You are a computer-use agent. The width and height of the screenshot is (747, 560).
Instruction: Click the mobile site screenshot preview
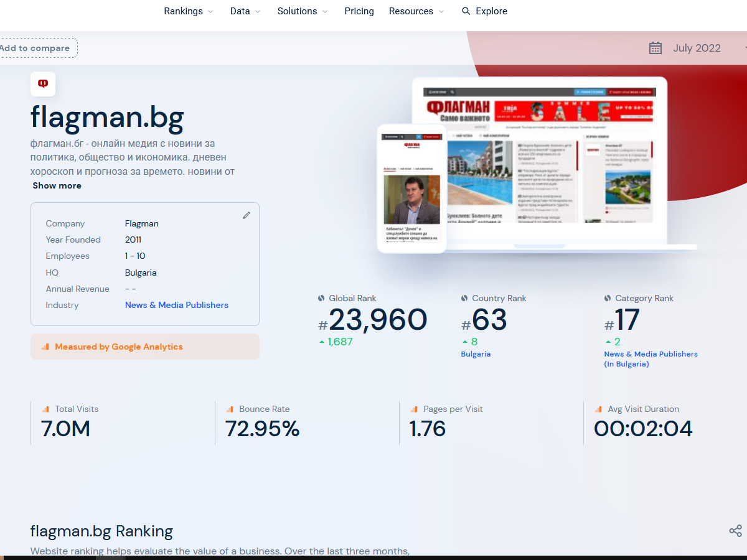411,189
